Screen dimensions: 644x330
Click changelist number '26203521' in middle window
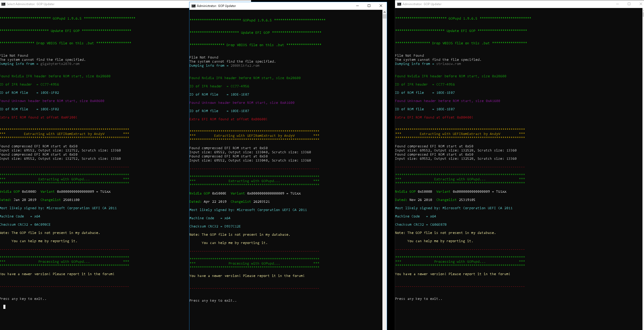261,202
